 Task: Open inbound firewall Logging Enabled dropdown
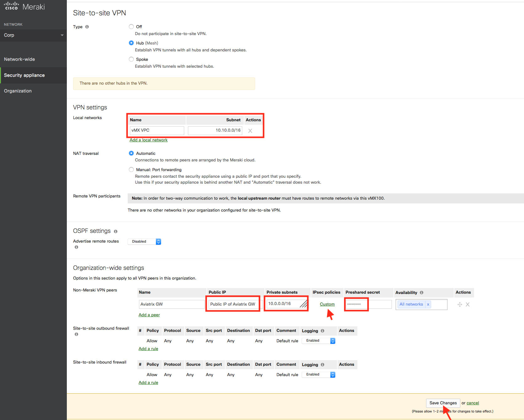click(318, 375)
